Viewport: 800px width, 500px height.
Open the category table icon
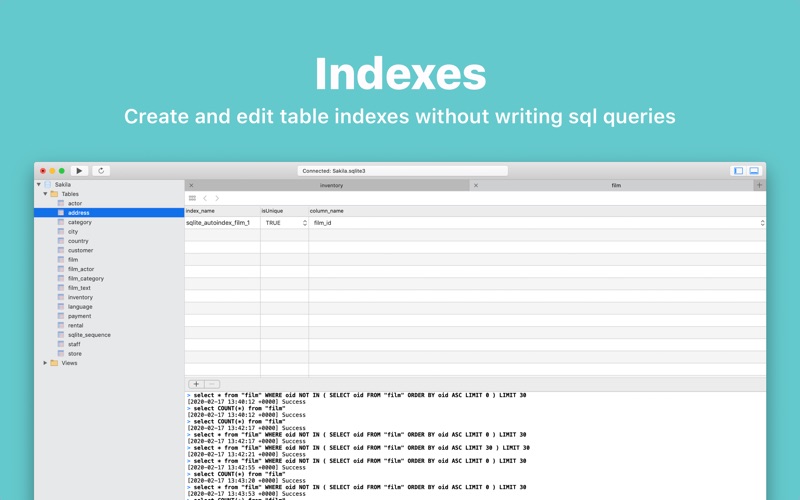[x=61, y=222]
